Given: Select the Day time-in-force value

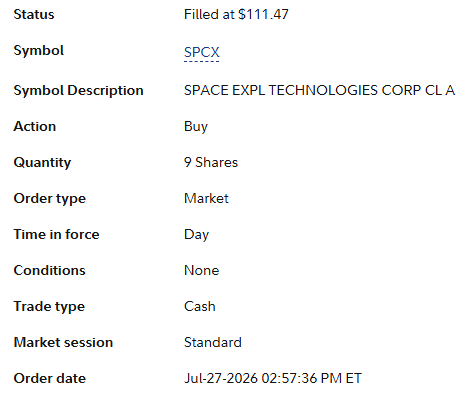Looking at the screenshot, I should coord(196,235).
